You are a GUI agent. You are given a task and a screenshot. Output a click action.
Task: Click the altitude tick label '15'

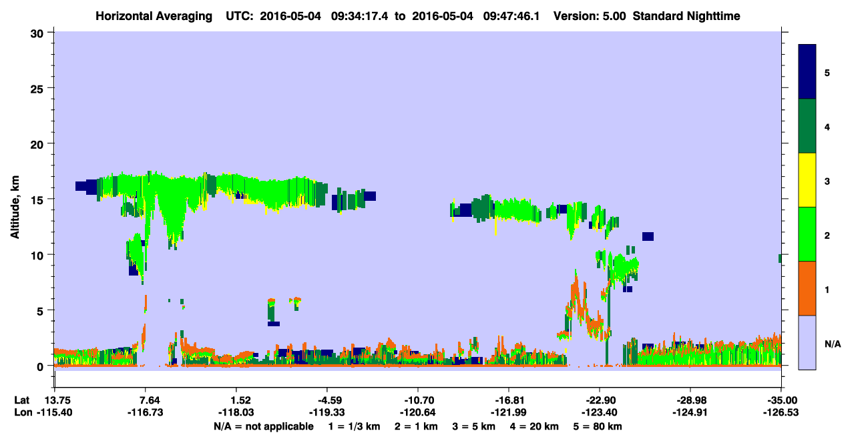tap(39, 199)
